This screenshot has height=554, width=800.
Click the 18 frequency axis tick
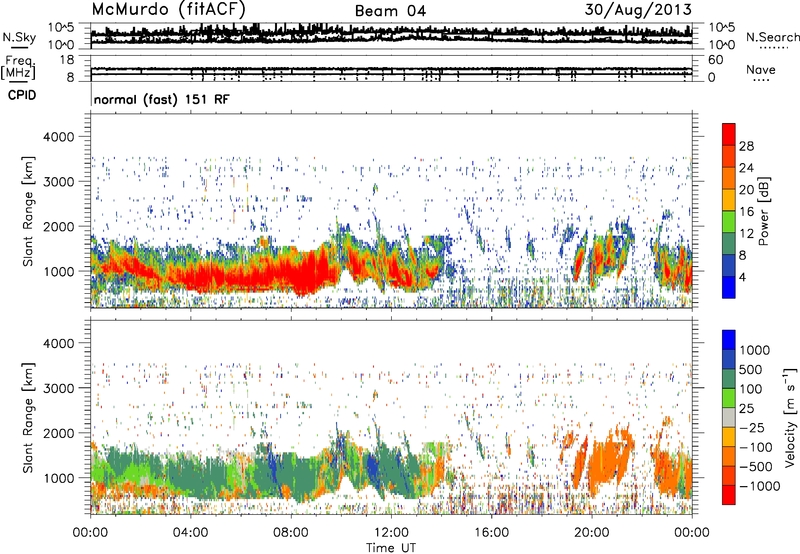67,60
